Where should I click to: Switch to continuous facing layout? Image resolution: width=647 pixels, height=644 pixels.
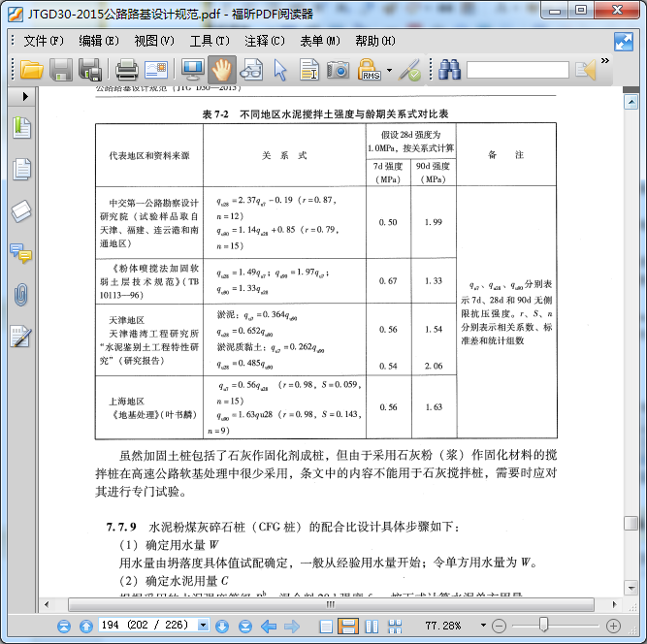click(x=395, y=627)
